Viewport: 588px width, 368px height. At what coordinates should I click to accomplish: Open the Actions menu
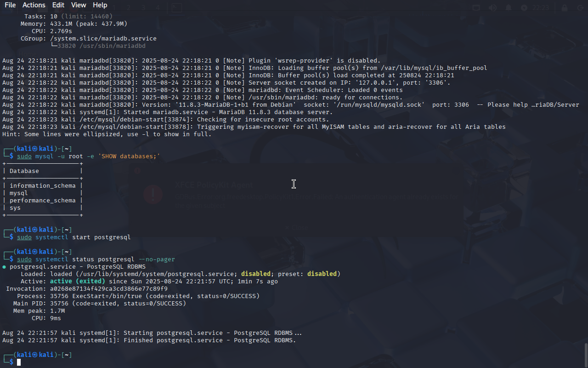point(34,5)
